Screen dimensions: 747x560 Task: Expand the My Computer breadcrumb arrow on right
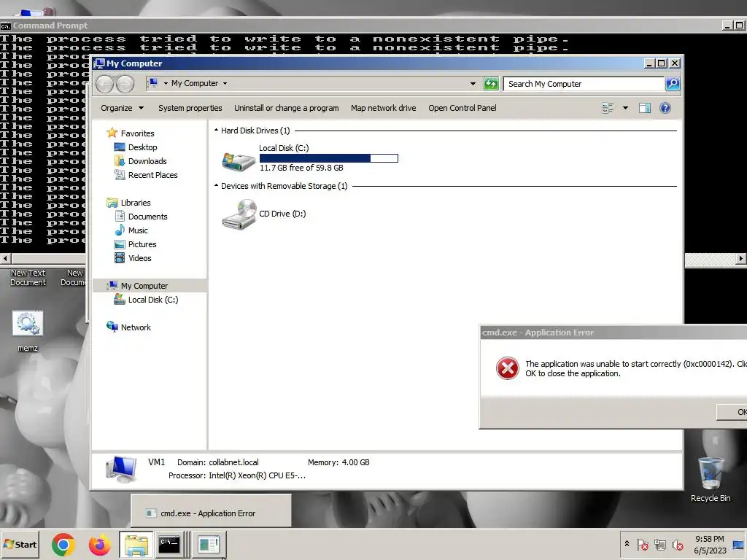pos(225,83)
